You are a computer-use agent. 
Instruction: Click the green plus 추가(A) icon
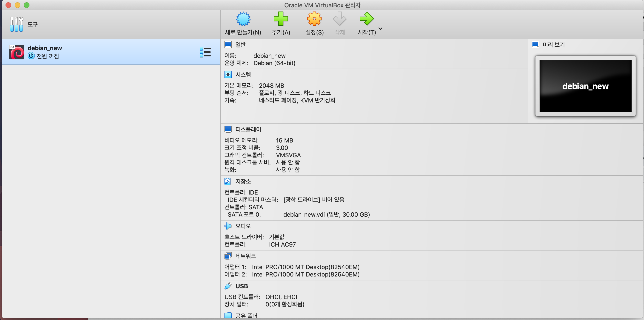(x=281, y=19)
